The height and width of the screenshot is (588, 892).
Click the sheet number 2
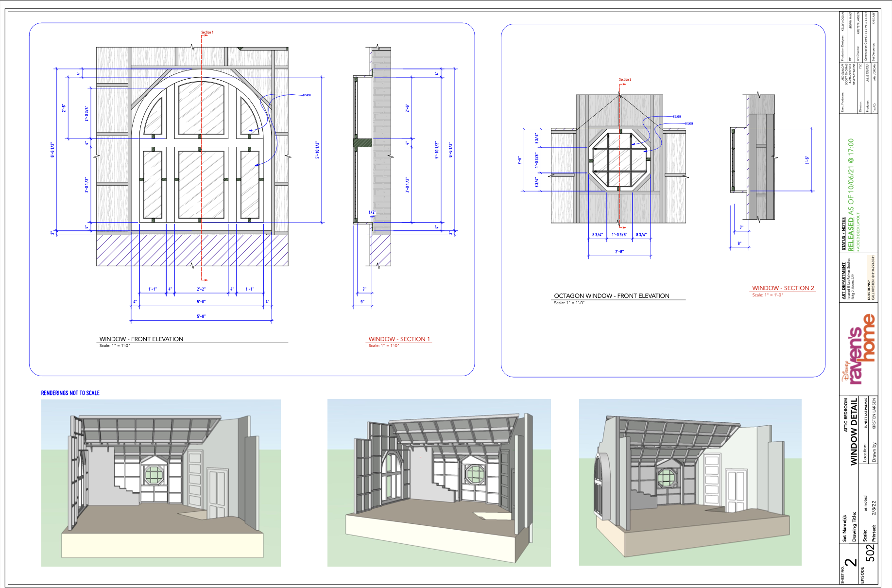pos(851,563)
